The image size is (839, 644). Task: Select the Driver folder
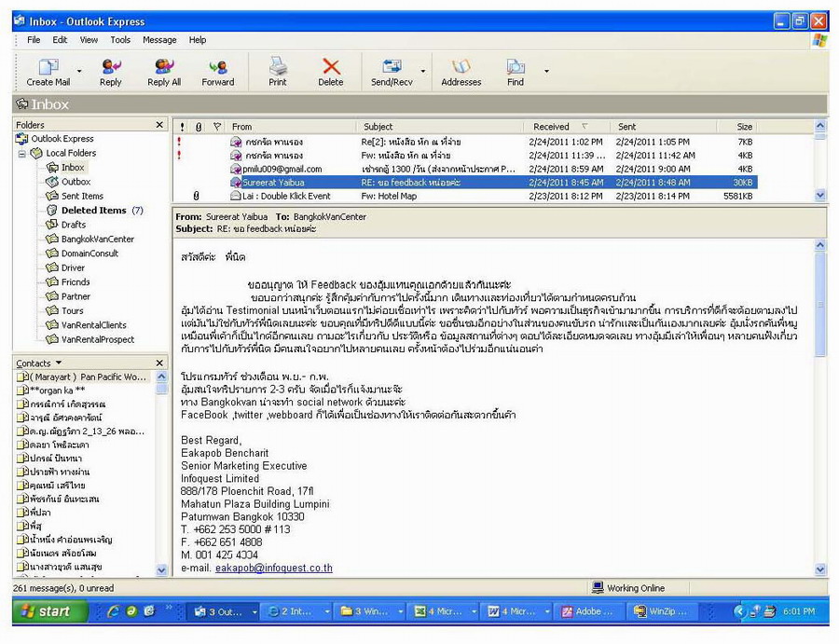pos(73,268)
